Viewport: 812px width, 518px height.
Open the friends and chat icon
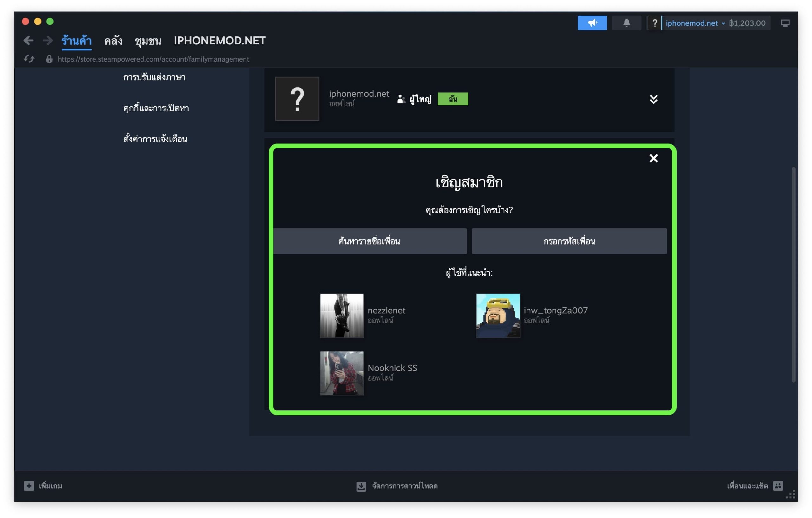click(x=778, y=486)
